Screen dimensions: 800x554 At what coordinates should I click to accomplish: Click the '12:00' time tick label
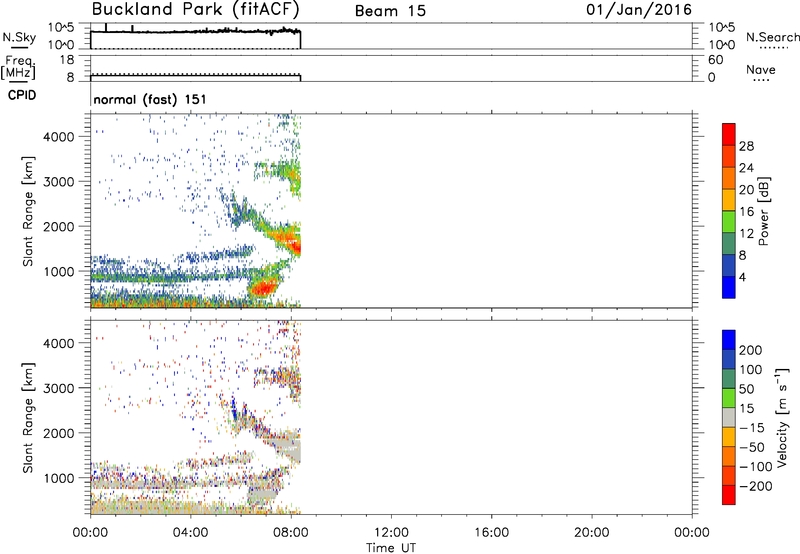[x=391, y=533]
